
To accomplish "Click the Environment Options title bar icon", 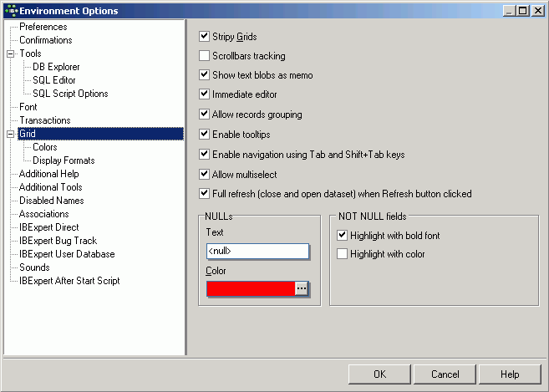I will pos(10,10).
